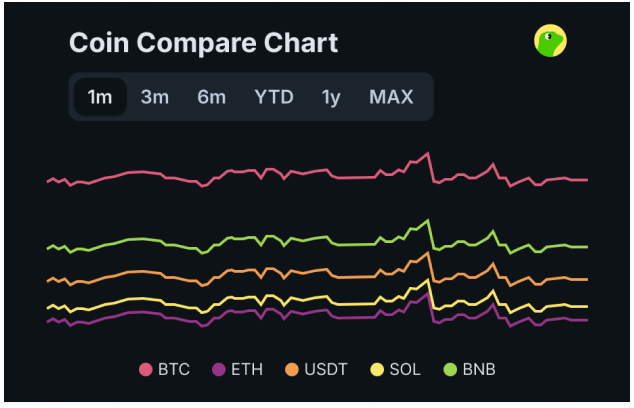This screenshot has height=408, width=634.
Task: Hide the SOL series via legend label
Action: [405, 370]
